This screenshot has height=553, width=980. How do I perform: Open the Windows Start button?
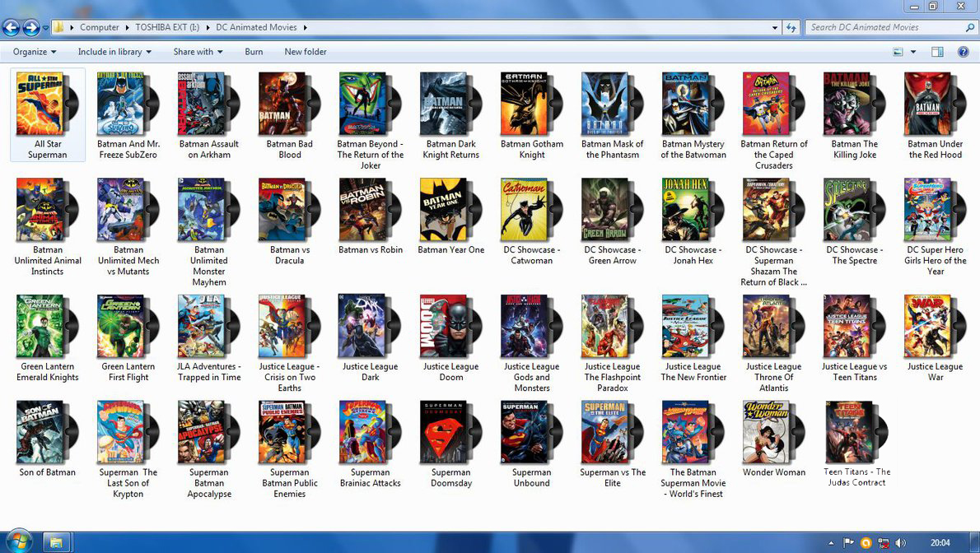click(x=18, y=541)
